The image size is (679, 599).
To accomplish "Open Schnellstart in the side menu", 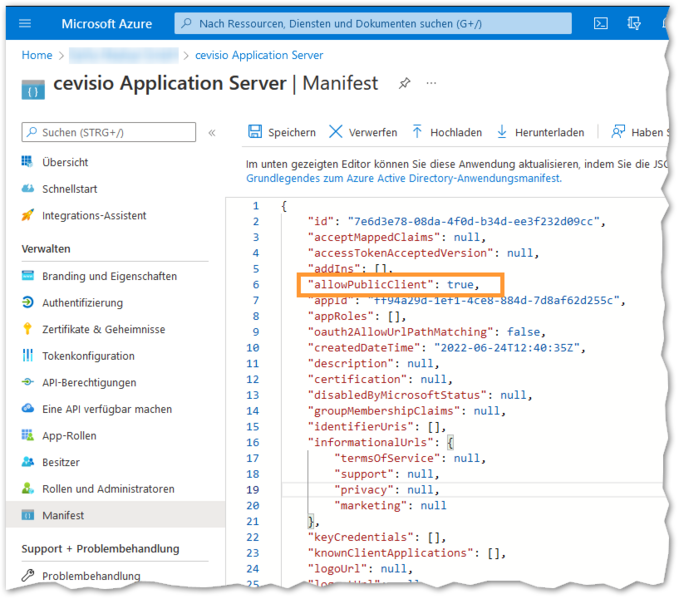I will [69, 189].
